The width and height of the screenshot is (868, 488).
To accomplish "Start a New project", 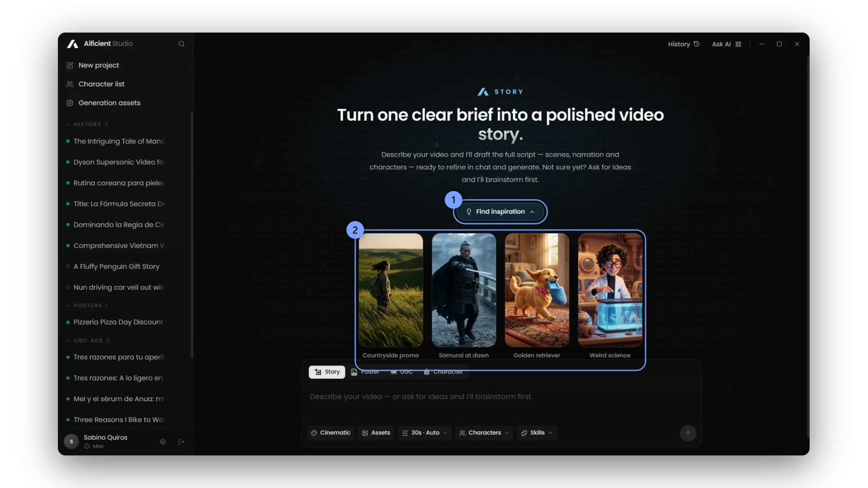I will (x=99, y=65).
